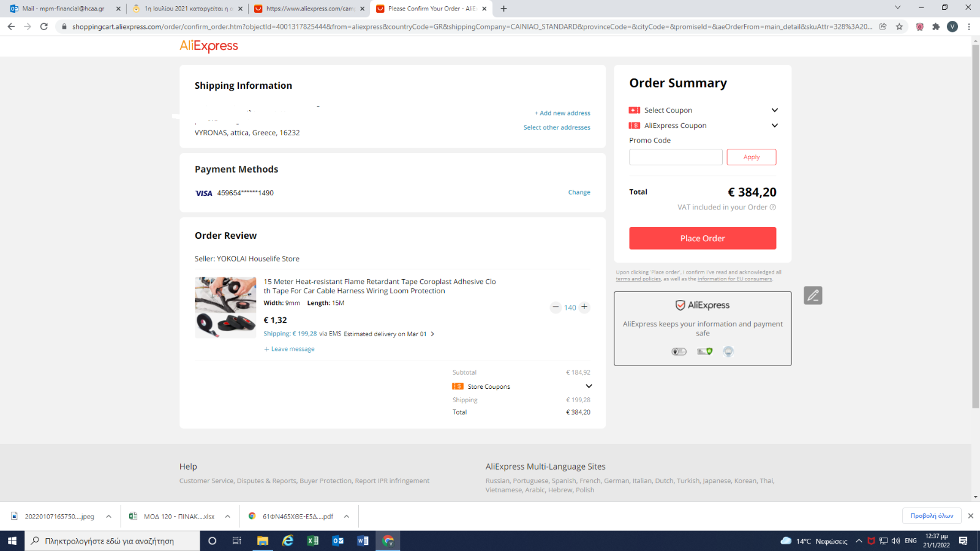Click Customer Service footer link
The height and width of the screenshot is (551, 980).
coord(207,481)
